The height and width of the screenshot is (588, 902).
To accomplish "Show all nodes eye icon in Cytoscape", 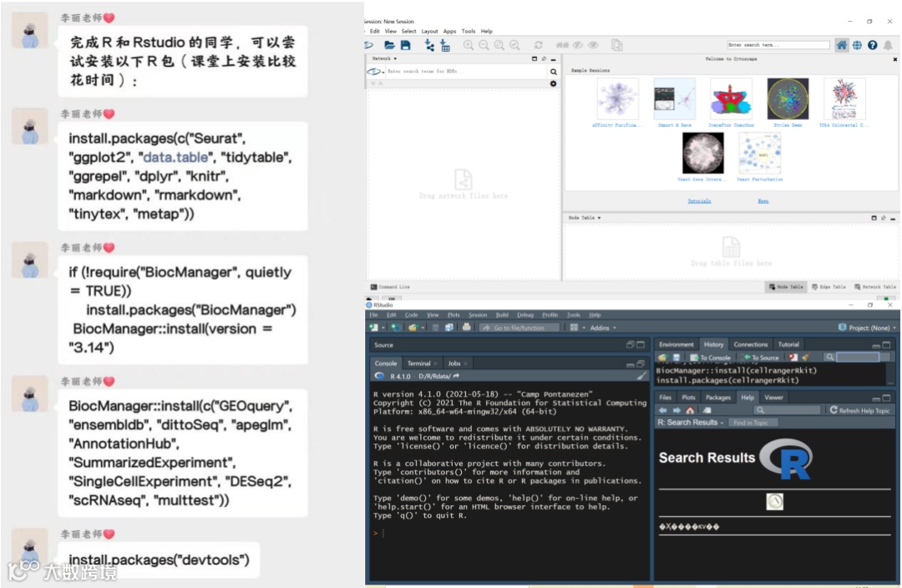I will coord(593,45).
